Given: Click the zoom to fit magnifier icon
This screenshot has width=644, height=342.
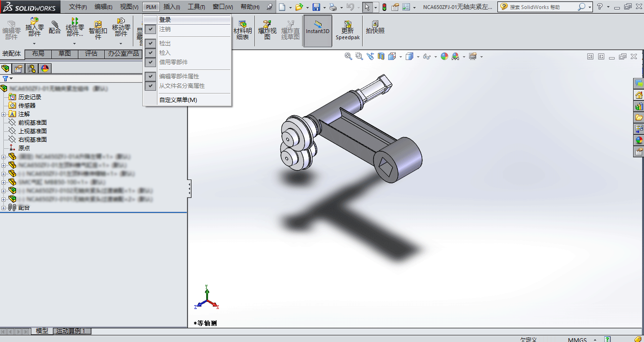Looking at the screenshot, I should click(x=348, y=56).
